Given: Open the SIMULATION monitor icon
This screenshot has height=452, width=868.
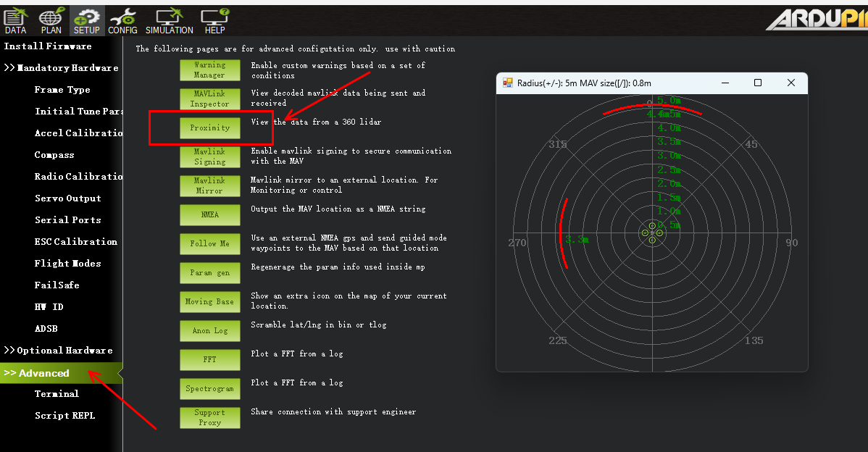Looking at the screenshot, I should coord(169,20).
